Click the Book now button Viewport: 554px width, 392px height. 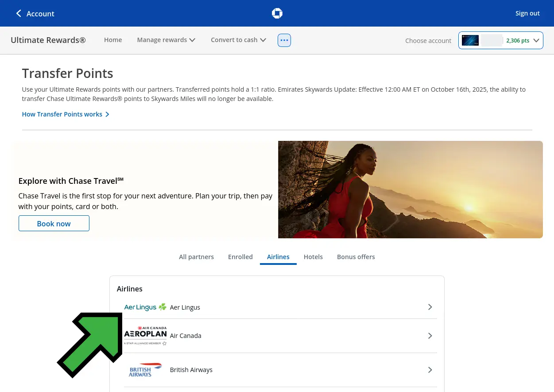click(54, 223)
